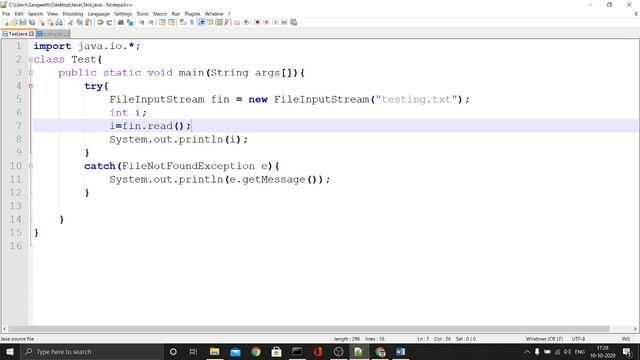Image resolution: width=640 pixels, height=360 pixels.
Task: Toggle Show All Characters button
Action: (191, 22)
